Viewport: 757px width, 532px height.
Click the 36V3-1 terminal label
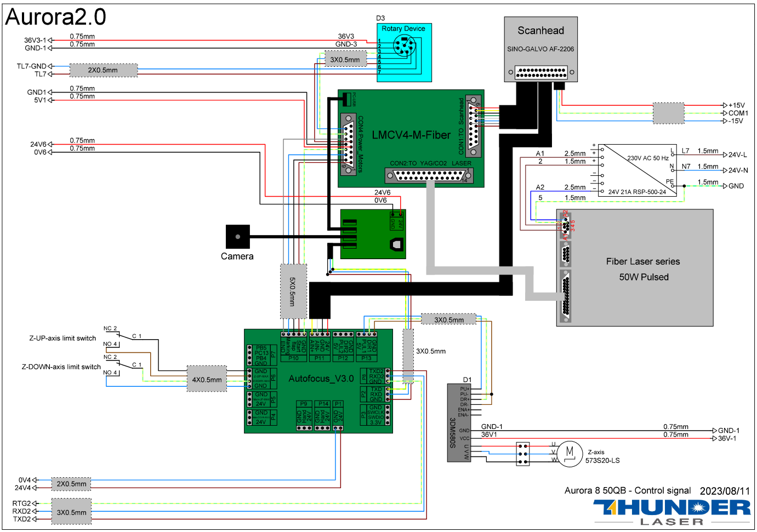(35, 40)
